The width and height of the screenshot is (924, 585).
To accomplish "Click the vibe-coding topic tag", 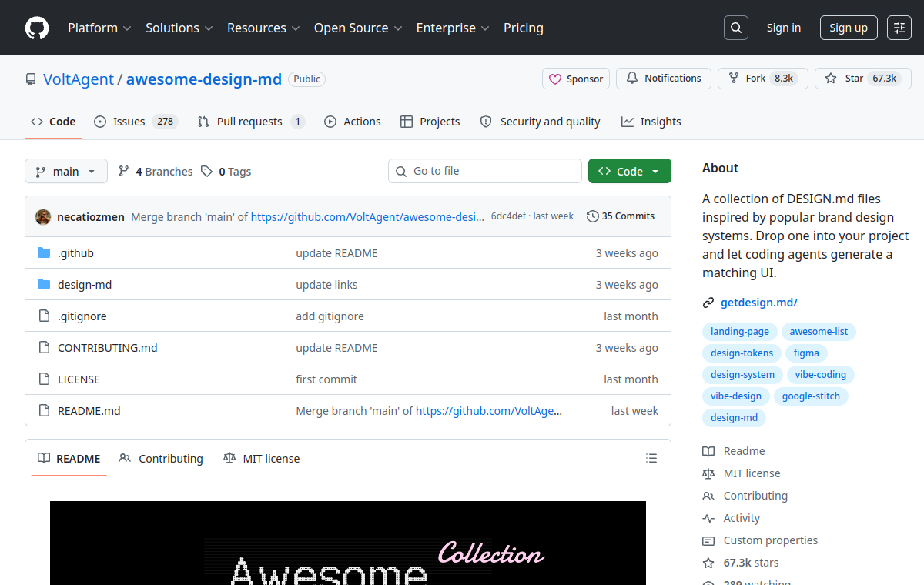I will point(821,375).
